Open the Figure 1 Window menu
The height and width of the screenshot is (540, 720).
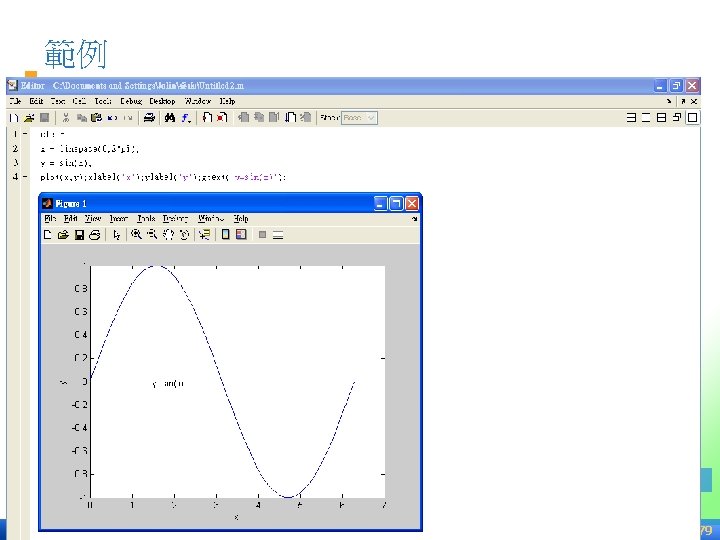tap(211, 219)
